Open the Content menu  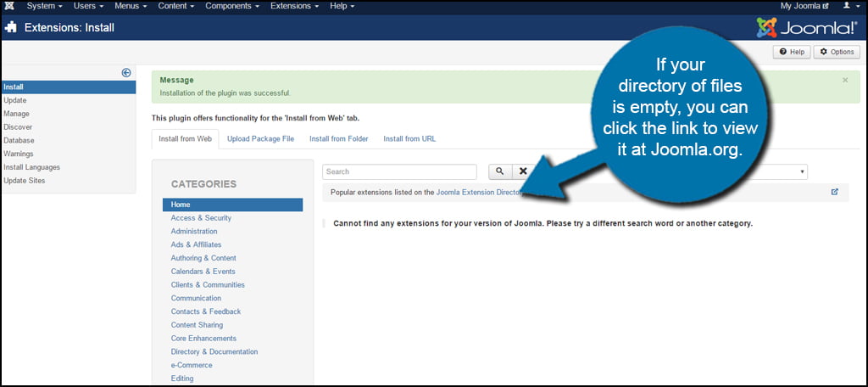176,6
